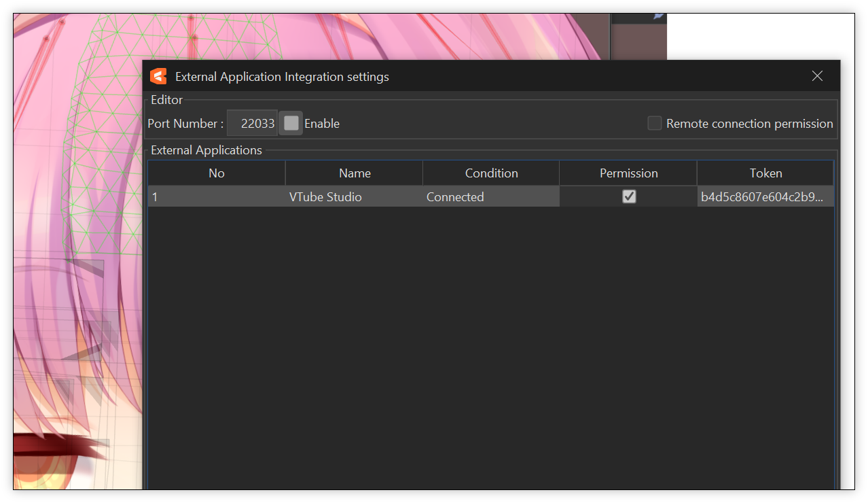This screenshot has height=503, width=868.
Task: Click the External Applications section label
Action: point(206,150)
